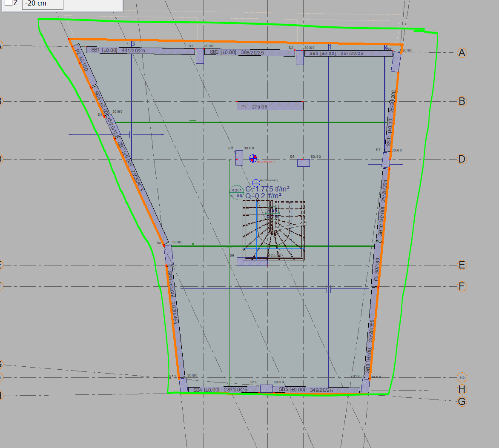Click axis bubble D on right
499x448 pixels.
pyautogui.click(x=462, y=159)
